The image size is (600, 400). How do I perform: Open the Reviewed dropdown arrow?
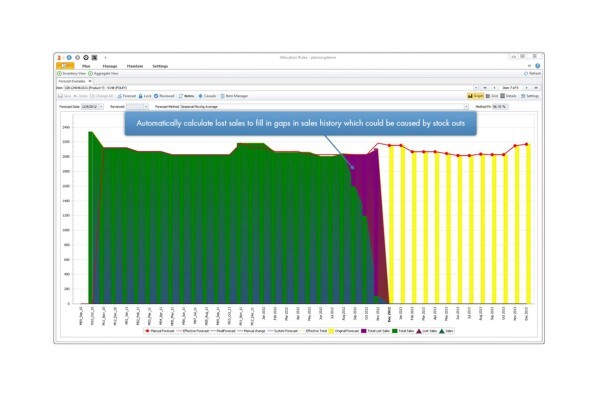click(146, 107)
